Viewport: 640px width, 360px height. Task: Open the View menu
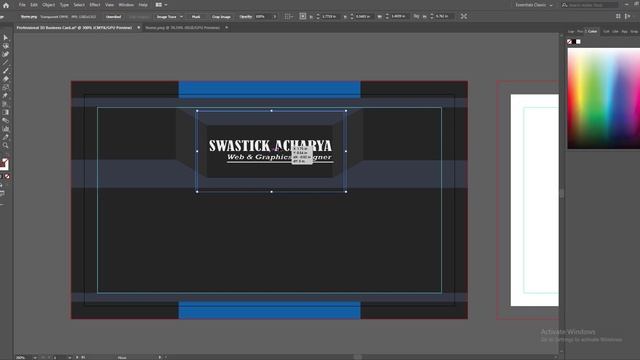tap(109, 5)
